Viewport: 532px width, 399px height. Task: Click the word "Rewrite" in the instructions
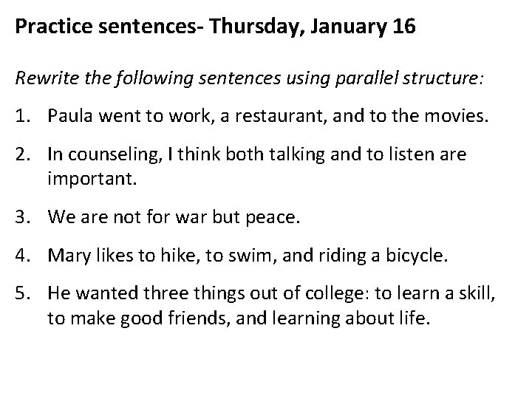click(43, 78)
